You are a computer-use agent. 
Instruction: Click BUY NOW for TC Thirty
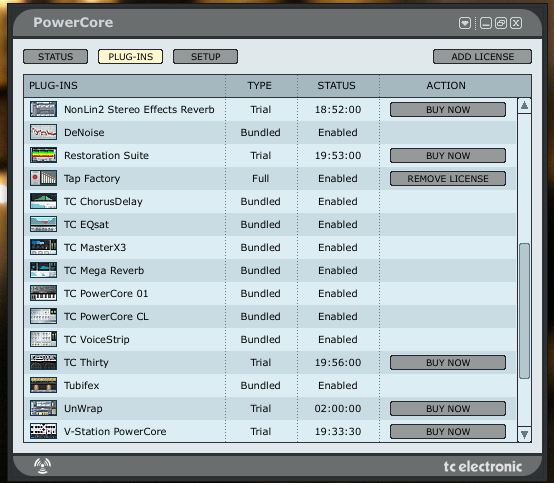[x=448, y=363]
